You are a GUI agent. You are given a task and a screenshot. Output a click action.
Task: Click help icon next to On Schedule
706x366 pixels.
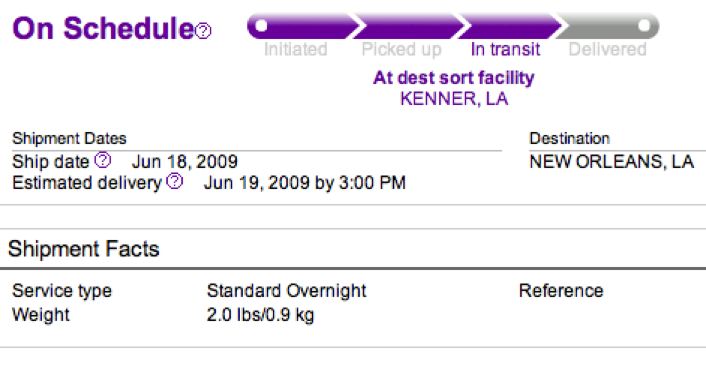click(x=203, y=31)
